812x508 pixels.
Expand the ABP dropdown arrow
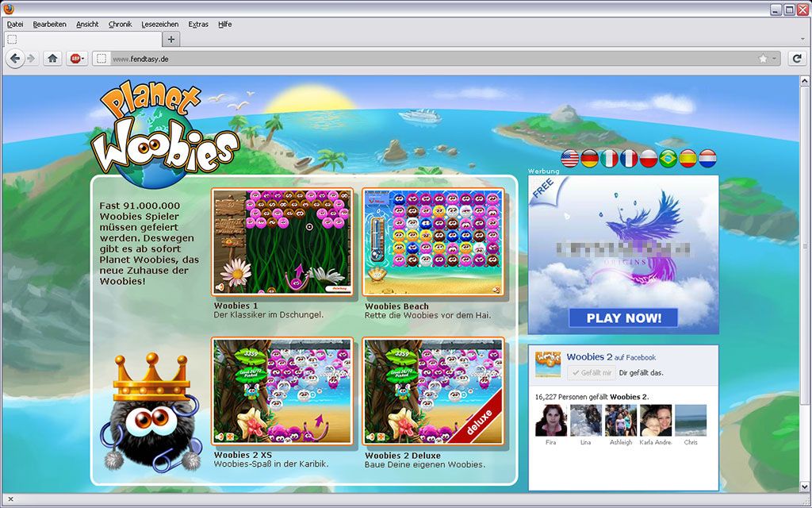82,59
